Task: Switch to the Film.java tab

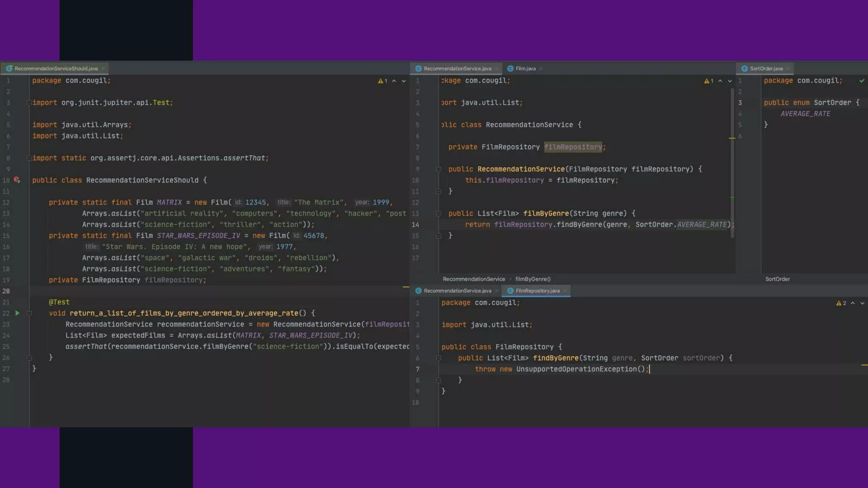Action: (x=525, y=69)
